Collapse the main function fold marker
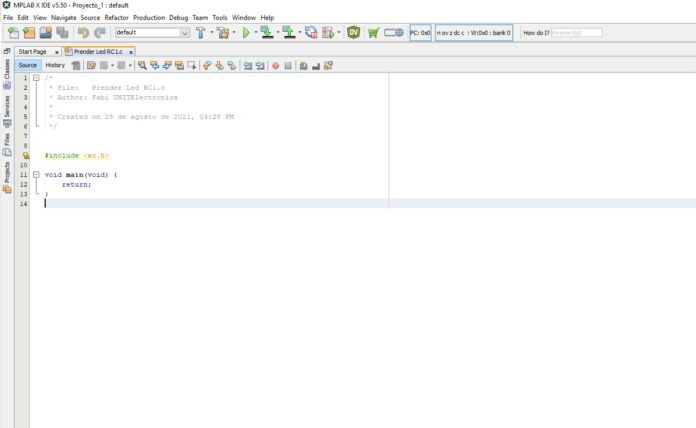The width and height of the screenshot is (696, 428). (36, 175)
